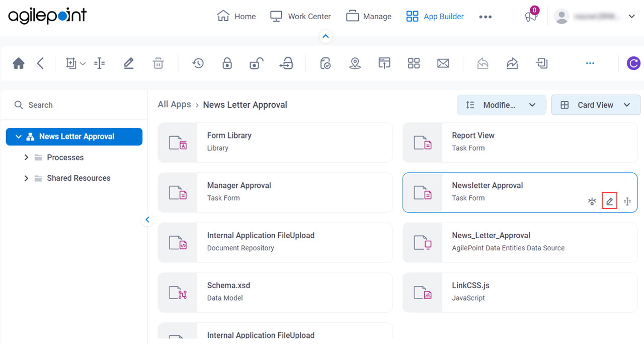Click the rename icon in the toolbar
This screenshot has width=644, height=344.
pyautogui.click(x=100, y=63)
